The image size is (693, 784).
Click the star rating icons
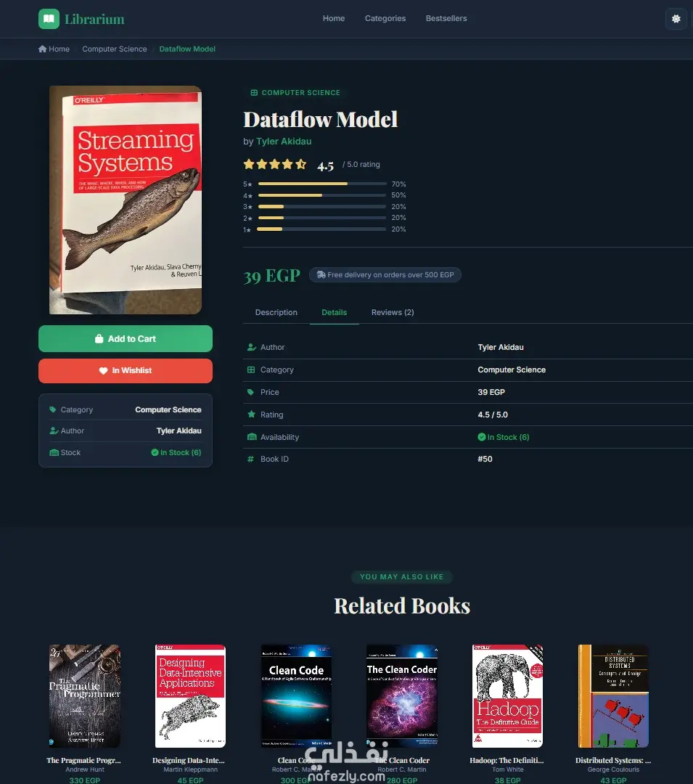275,164
